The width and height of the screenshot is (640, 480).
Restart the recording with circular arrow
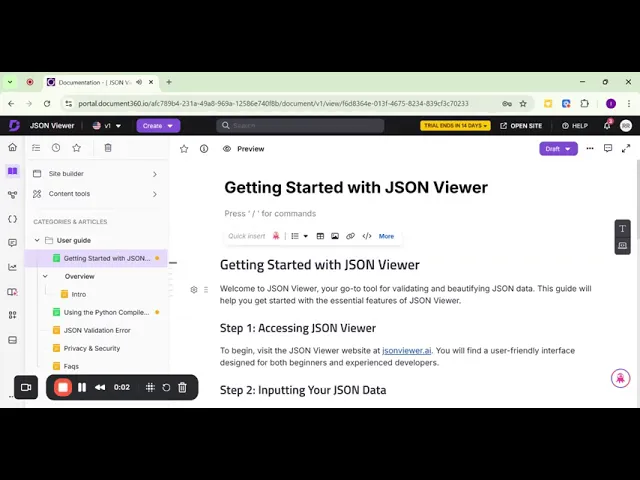click(x=166, y=387)
